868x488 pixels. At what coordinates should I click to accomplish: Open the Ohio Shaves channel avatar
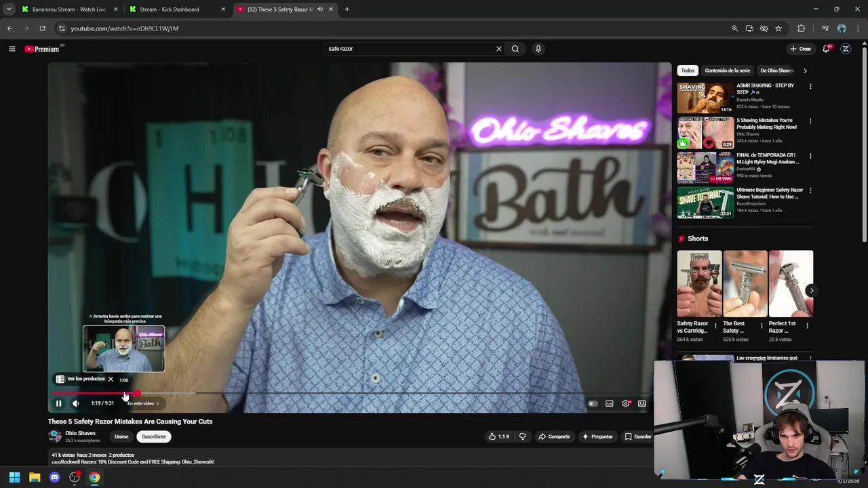(54, 436)
